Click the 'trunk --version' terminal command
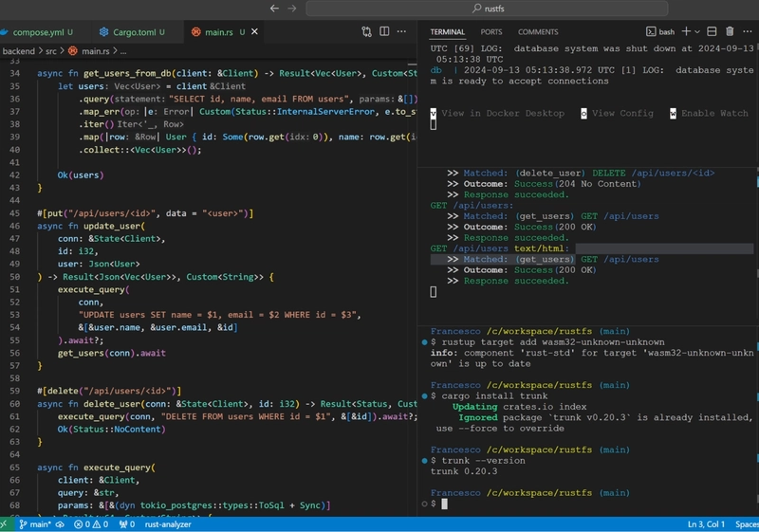This screenshot has width=759, height=532. click(483, 461)
